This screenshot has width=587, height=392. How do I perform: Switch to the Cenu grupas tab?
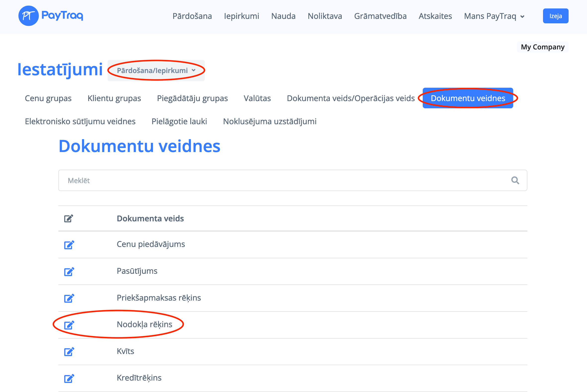pyautogui.click(x=48, y=98)
